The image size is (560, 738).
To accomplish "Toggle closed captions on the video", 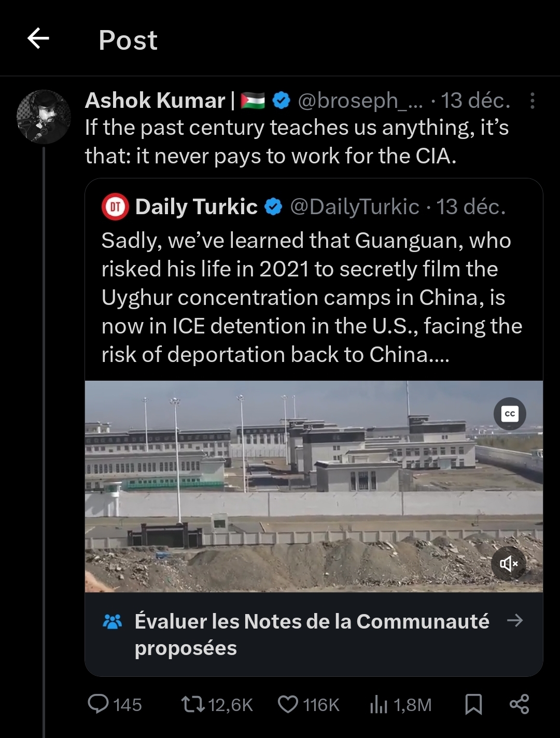I will [510, 414].
